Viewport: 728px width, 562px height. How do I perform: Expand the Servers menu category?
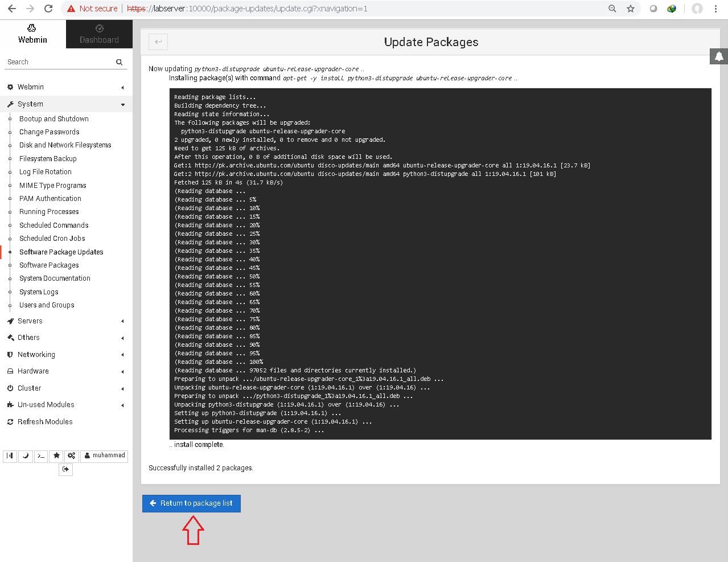(x=66, y=321)
